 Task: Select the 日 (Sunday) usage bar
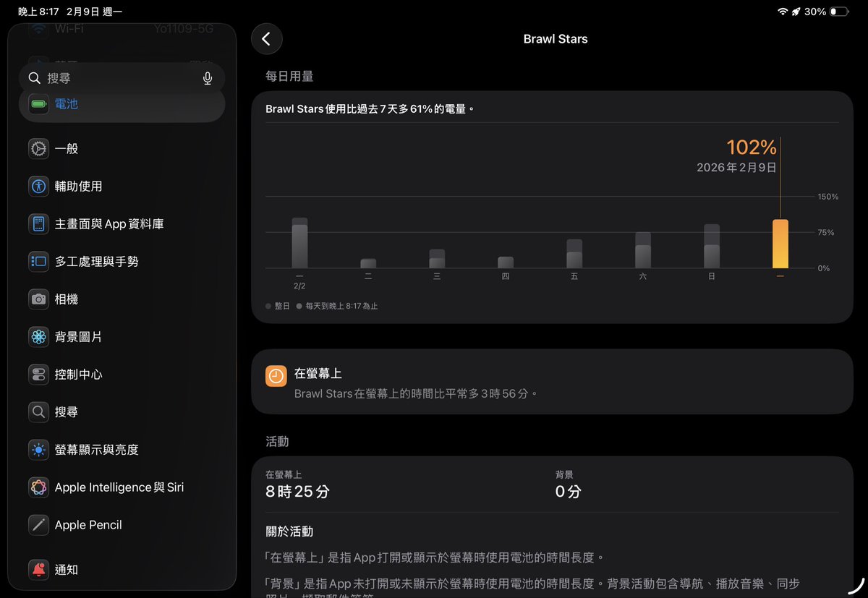click(x=712, y=246)
